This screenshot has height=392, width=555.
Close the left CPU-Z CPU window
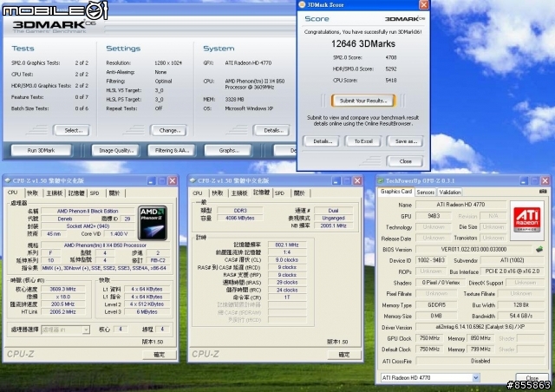(173, 181)
